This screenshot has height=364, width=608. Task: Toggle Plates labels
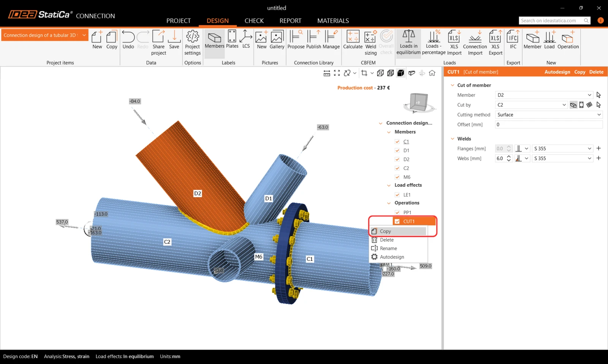pyautogui.click(x=232, y=40)
